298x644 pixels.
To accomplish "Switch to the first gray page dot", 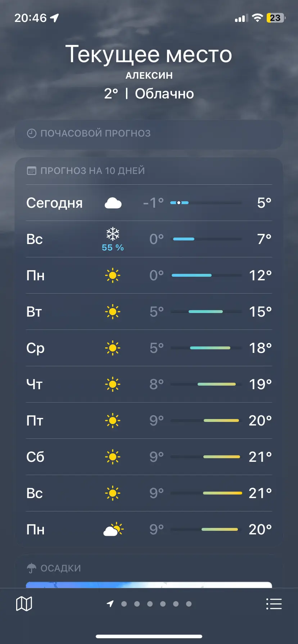I will click(124, 604).
